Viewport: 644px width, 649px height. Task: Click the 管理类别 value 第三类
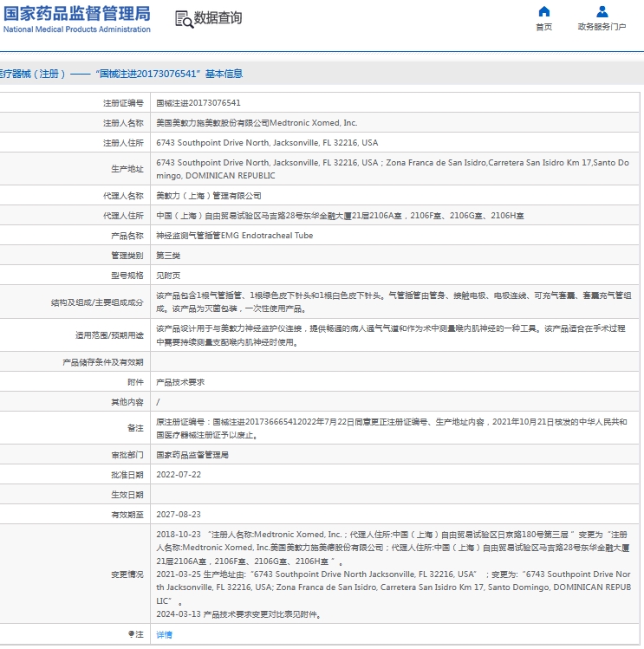coord(168,256)
